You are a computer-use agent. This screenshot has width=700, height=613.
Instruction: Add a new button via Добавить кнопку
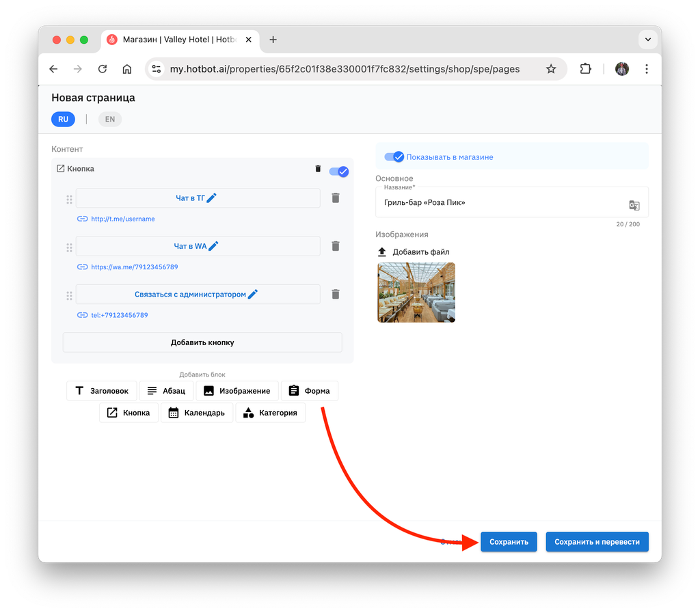pyautogui.click(x=202, y=342)
